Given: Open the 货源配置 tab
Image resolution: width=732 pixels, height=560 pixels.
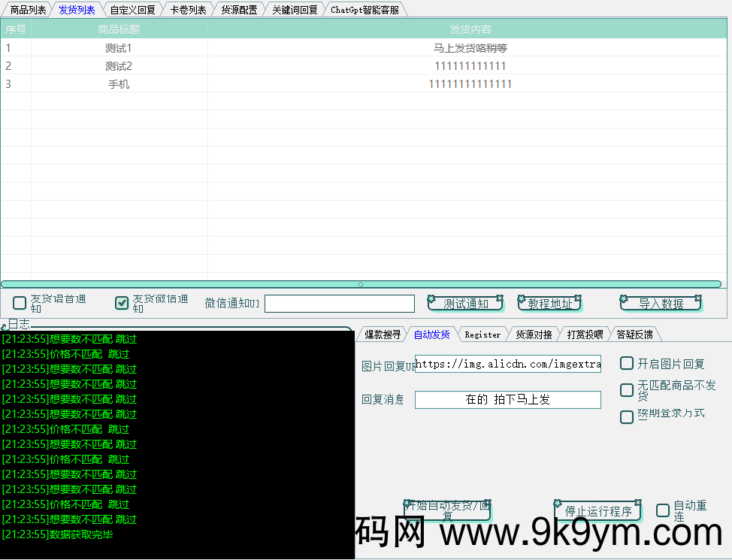Looking at the screenshot, I should pos(238,9).
